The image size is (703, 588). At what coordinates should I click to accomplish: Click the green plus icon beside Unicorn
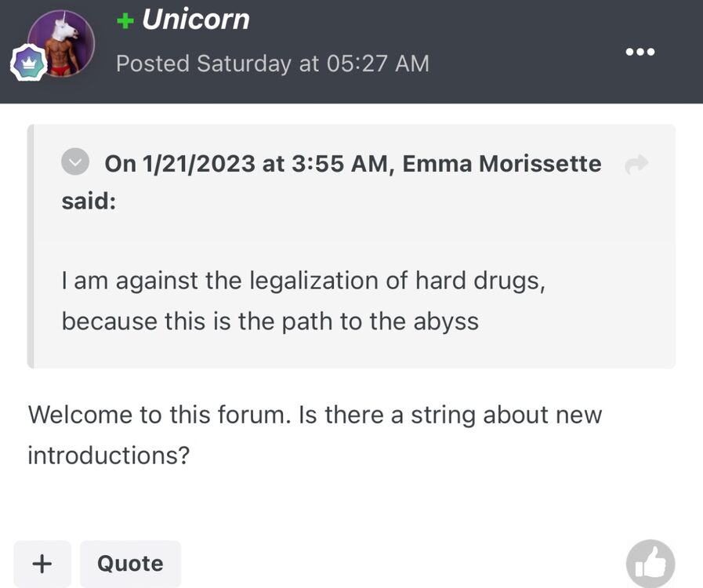click(x=125, y=21)
